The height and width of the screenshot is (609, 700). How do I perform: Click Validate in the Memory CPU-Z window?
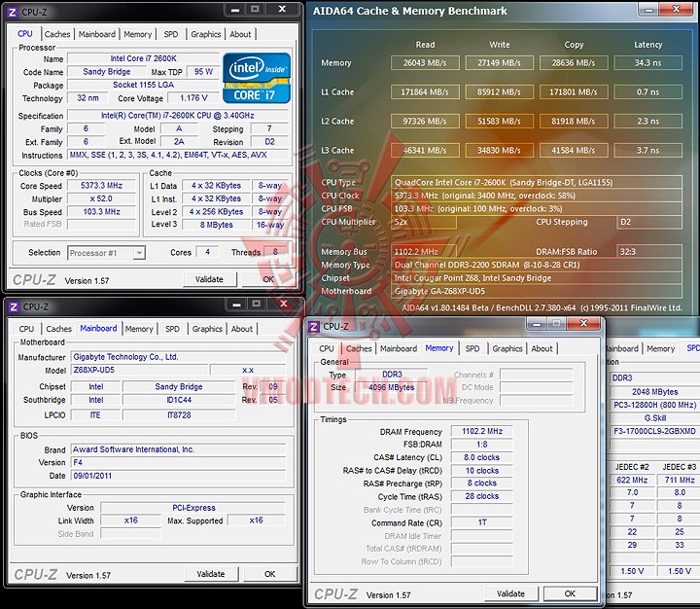pos(510,593)
